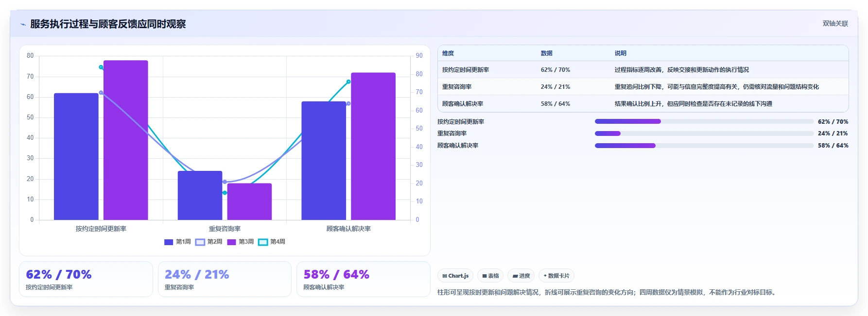Click the 重复咨询率 progress bar
The width and height of the screenshot is (868, 316).
(704, 133)
